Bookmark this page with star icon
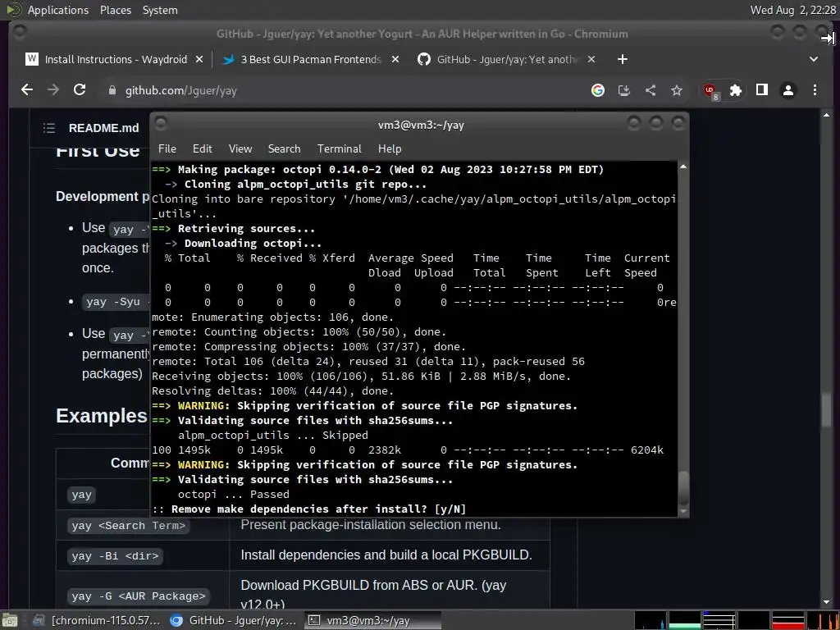 (x=677, y=90)
